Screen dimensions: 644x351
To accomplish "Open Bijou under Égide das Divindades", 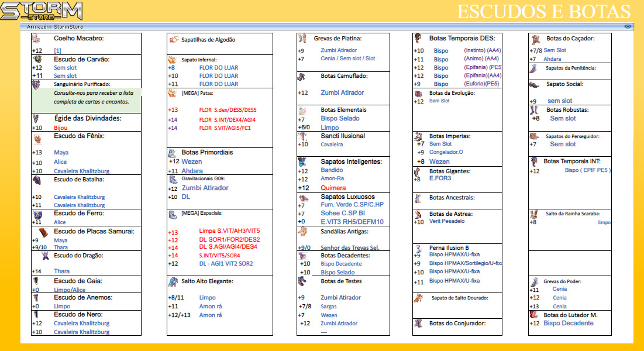I will coord(61,128).
